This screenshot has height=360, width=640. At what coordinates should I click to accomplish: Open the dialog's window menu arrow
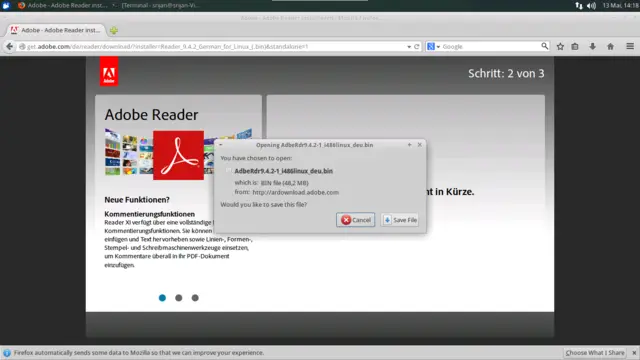220,144
